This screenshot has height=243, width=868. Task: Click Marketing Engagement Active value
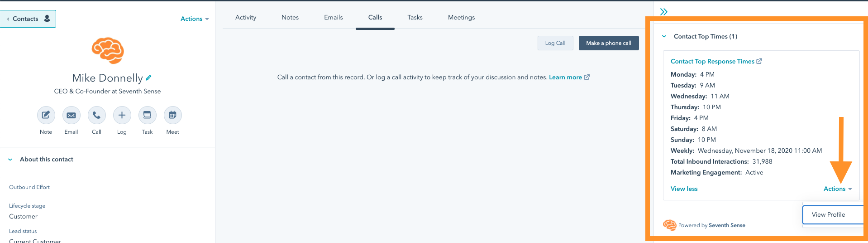tap(754, 172)
